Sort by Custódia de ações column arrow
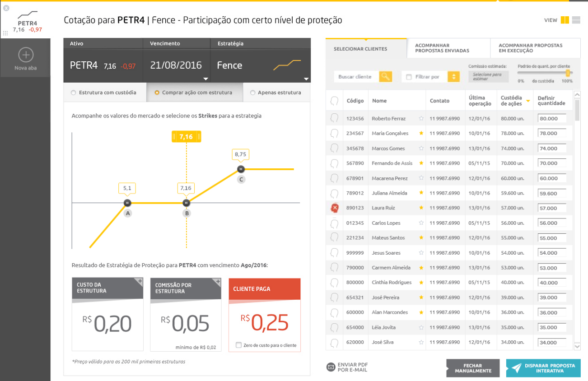 (527, 102)
